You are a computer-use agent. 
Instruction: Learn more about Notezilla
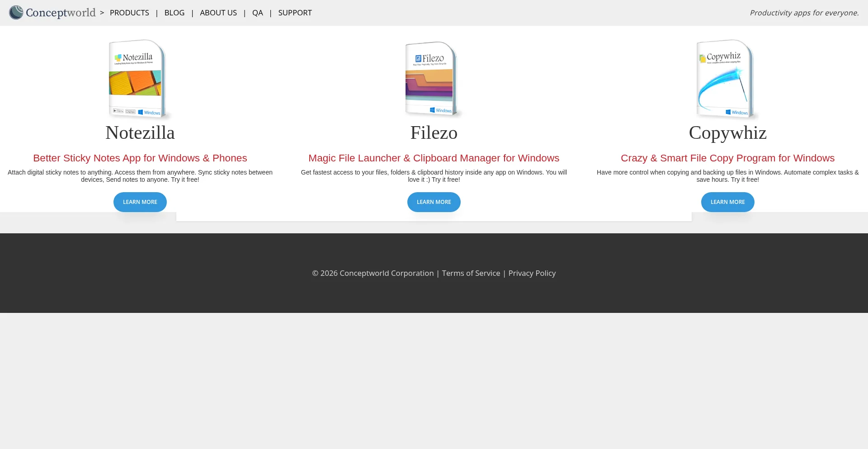pos(140,202)
